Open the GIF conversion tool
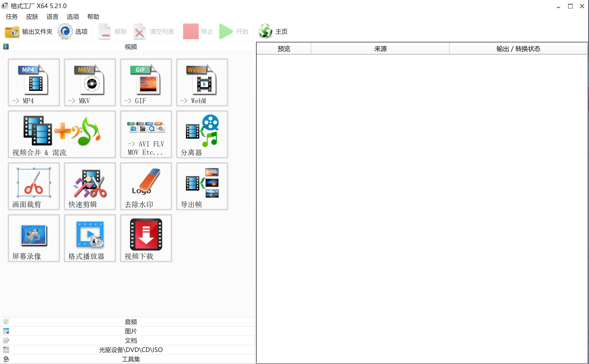Image resolution: width=589 pixels, height=364 pixels. point(146,82)
